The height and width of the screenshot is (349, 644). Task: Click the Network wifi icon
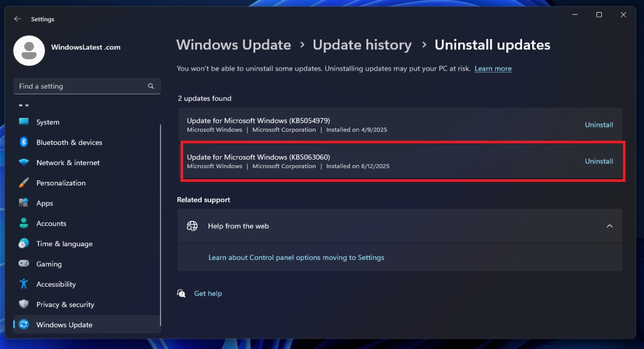coord(24,162)
